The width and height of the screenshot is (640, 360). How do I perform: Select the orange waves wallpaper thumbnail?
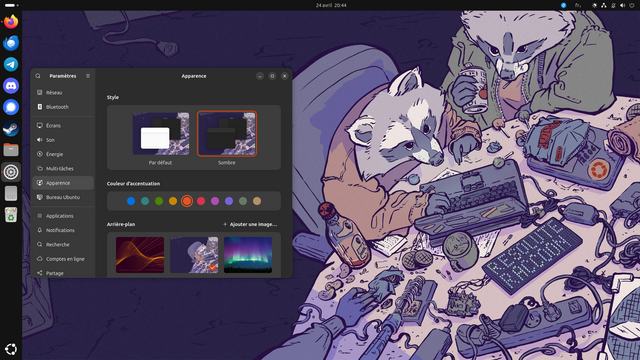(x=140, y=255)
